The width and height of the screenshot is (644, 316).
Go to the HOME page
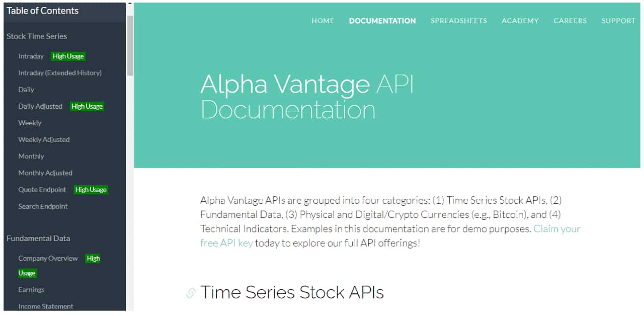[323, 21]
